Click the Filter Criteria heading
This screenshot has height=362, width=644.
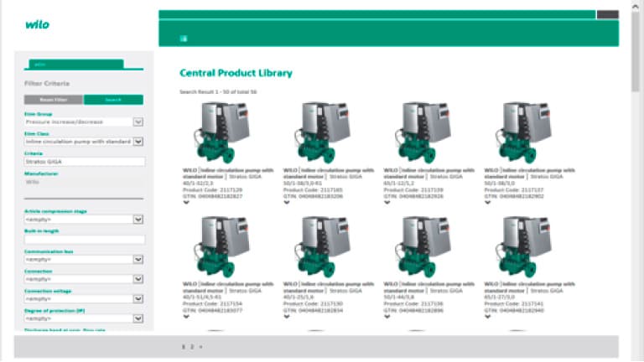pos(47,83)
